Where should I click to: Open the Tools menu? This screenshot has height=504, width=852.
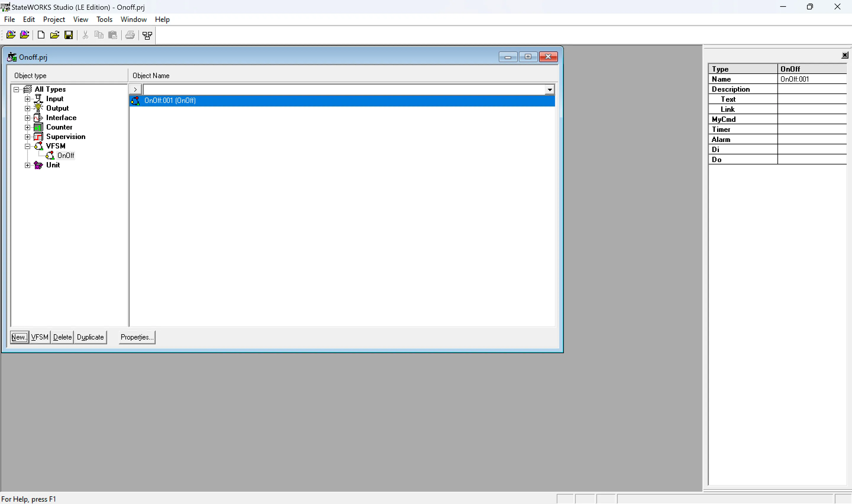104,19
